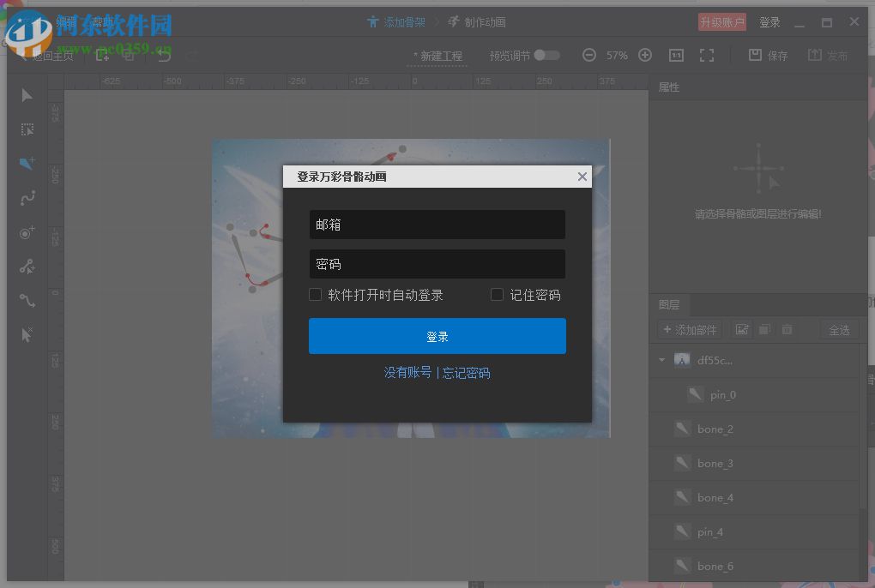Focus the 密码 password input field
This screenshot has width=875, height=588.
pyautogui.click(x=437, y=264)
